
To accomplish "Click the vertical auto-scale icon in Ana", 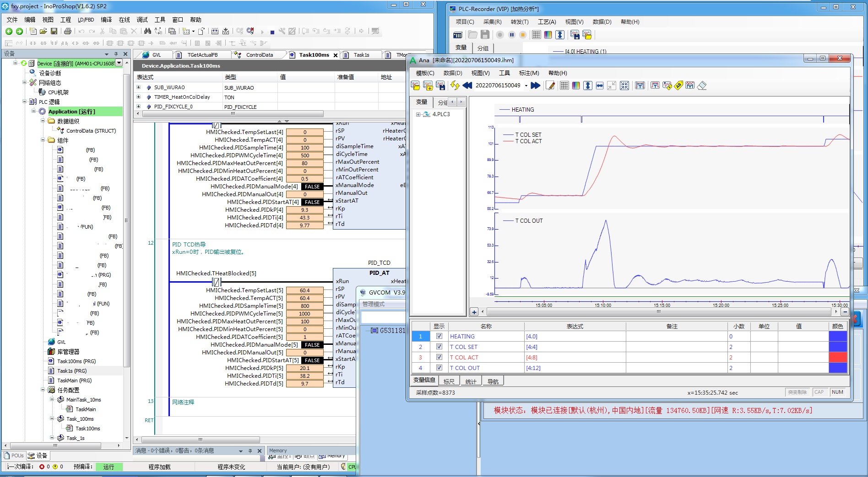I will pos(588,86).
